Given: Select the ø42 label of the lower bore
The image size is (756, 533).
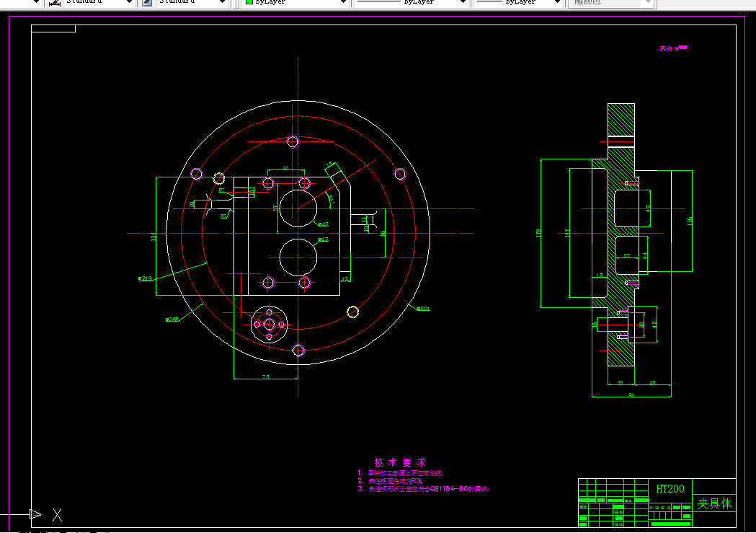Looking at the screenshot, I should click(324, 239).
